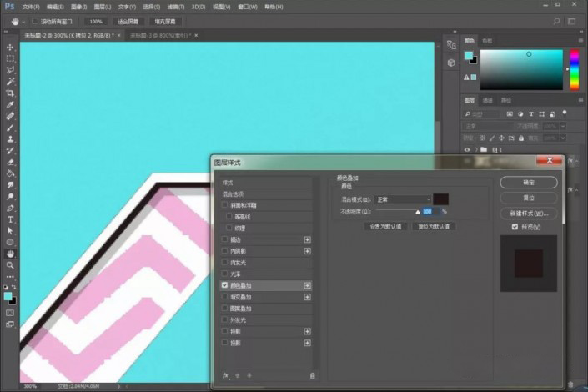Open the 文件(F) menu

[31, 7]
